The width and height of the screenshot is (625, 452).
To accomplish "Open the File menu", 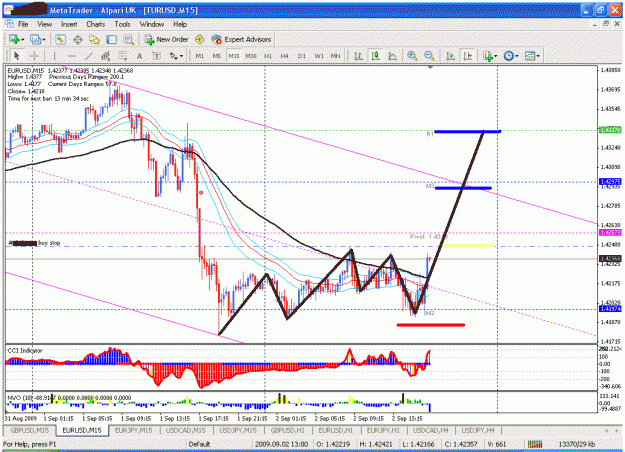I will 23,24.
